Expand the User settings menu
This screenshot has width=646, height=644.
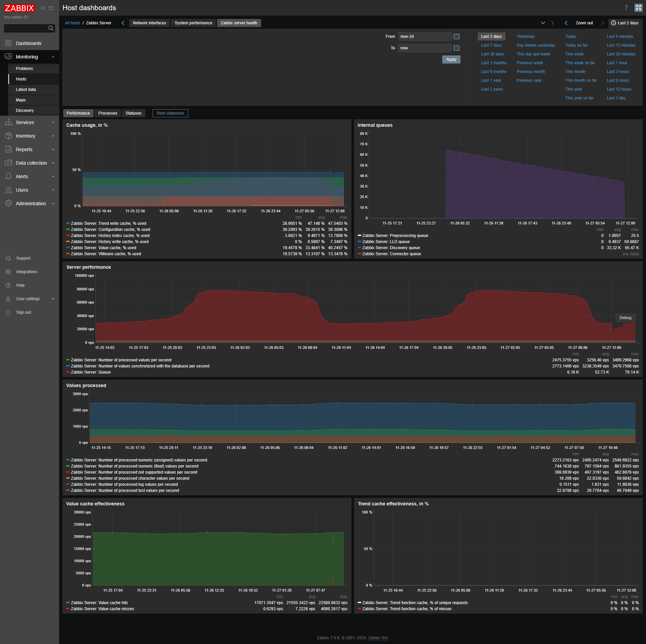click(53, 299)
